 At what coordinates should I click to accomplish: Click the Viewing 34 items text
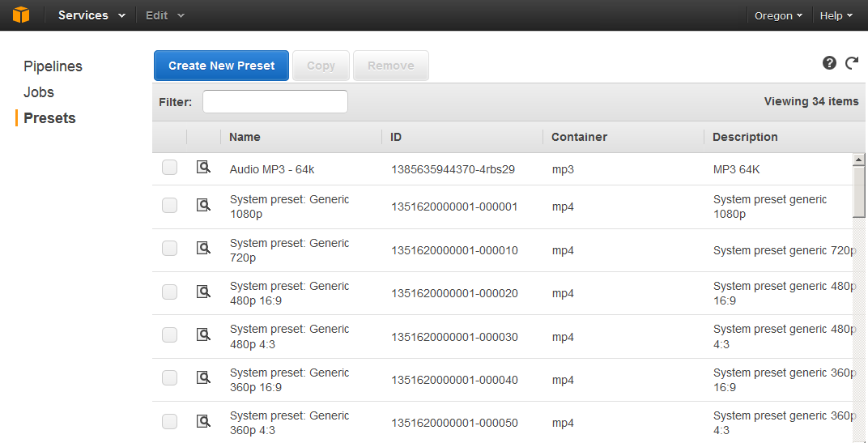(811, 102)
